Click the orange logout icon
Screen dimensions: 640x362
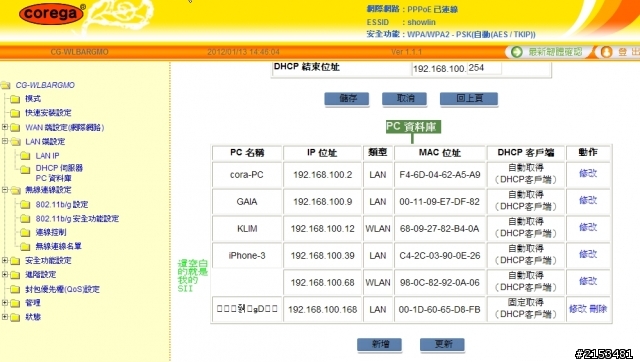click(606, 52)
